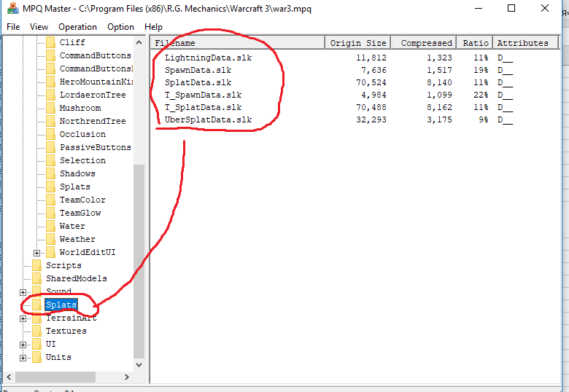
Task: Select the NorthrendTree folder icon
Action: pyautogui.click(x=51, y=121)
